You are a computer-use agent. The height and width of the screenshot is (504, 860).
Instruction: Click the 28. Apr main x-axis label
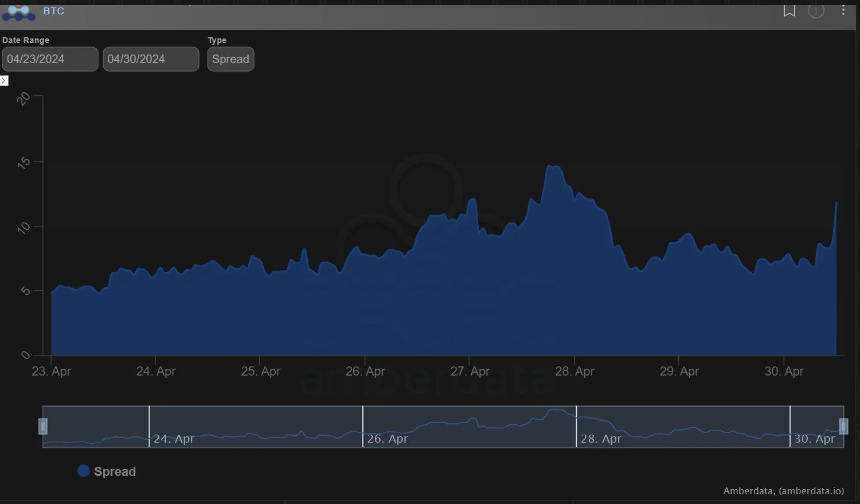click(574, 371)
